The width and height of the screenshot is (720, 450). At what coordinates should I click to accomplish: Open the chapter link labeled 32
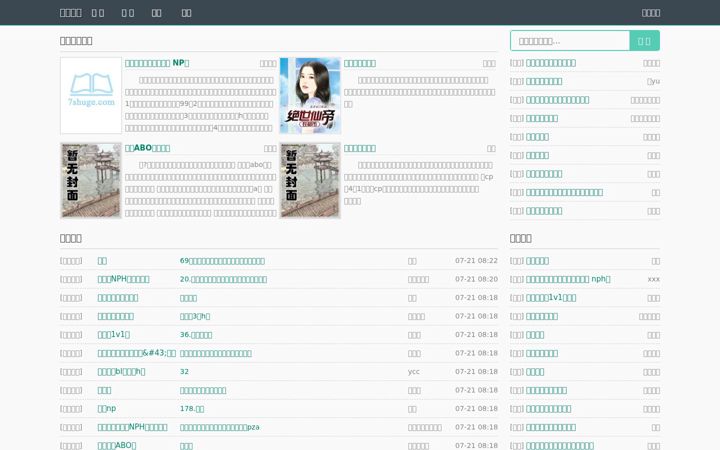184,371
